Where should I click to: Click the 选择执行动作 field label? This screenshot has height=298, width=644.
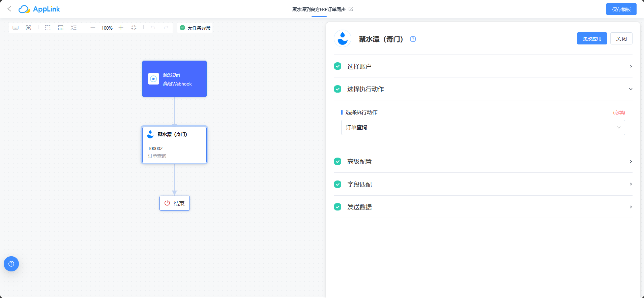[x=361, y=112]
